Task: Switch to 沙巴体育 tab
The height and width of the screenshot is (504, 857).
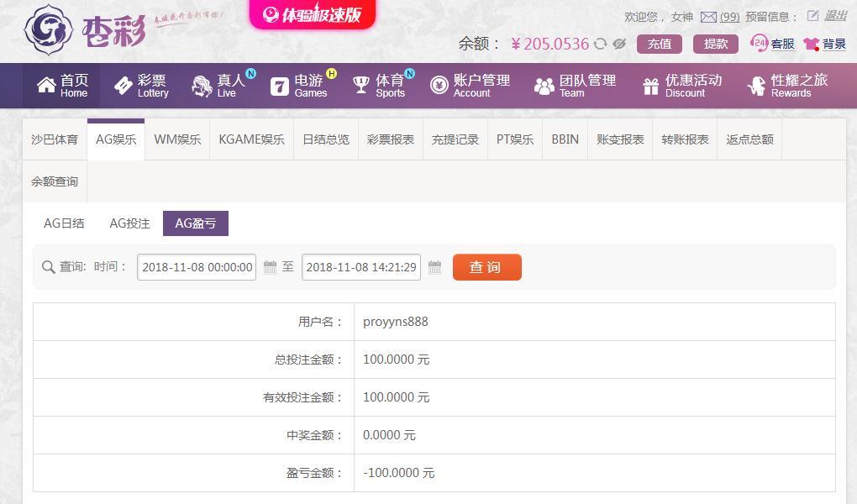Action: coord(54,139)
